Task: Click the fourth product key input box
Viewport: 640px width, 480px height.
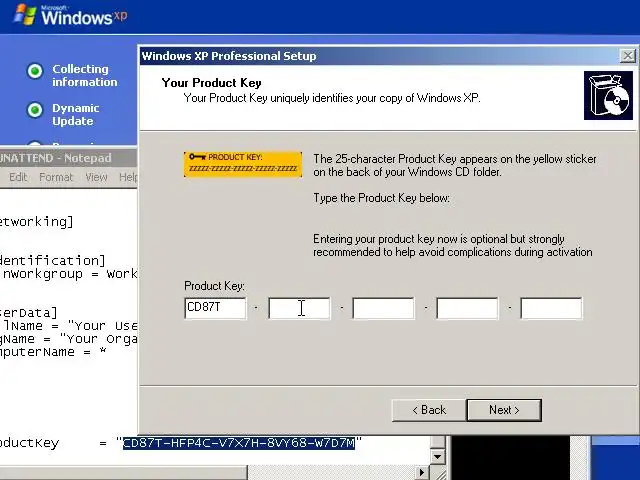Action: pos(467,308)
